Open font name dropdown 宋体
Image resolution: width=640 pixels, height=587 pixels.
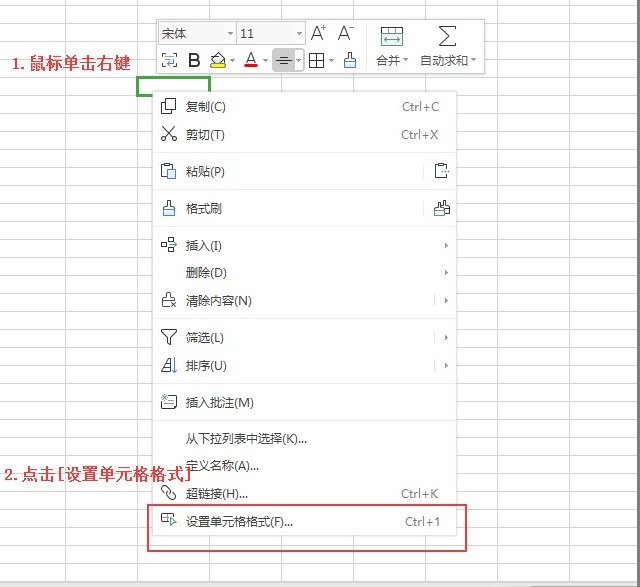[231, 33]
